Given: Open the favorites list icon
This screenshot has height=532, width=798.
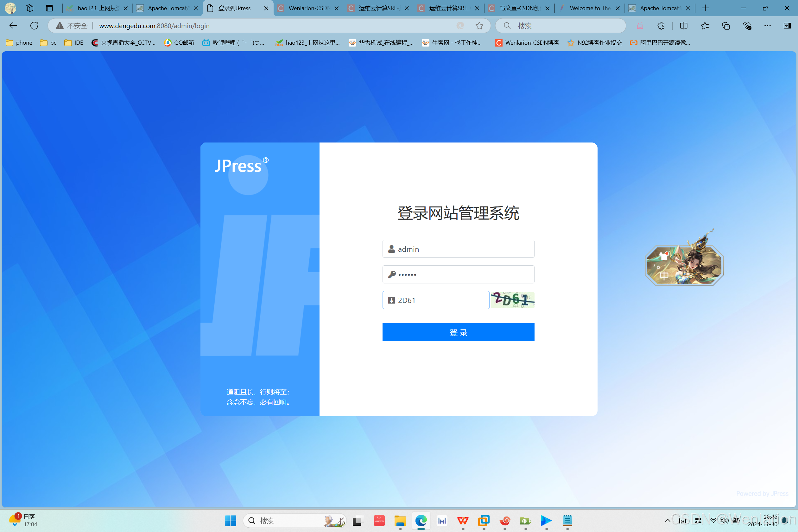Looking at the screenshot, I should click(x=705, y=26).
